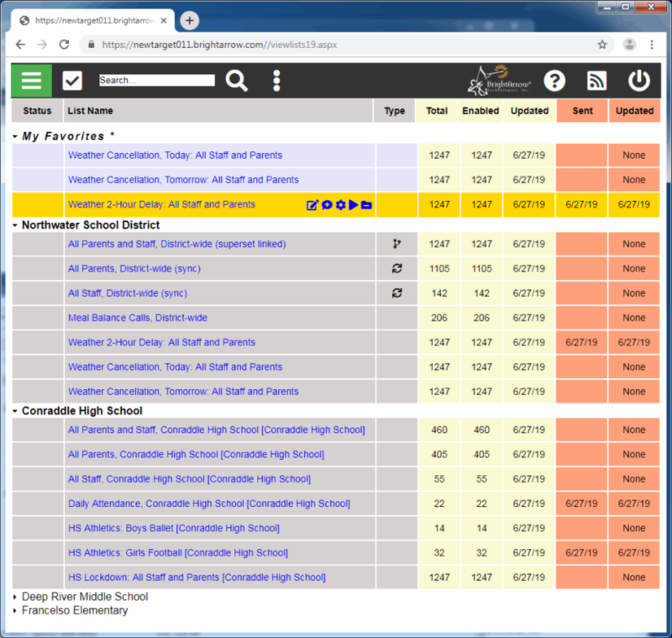Collapse the Northwater School District group
The width and height of the screenshot is (672, 638).
[15, 225]
